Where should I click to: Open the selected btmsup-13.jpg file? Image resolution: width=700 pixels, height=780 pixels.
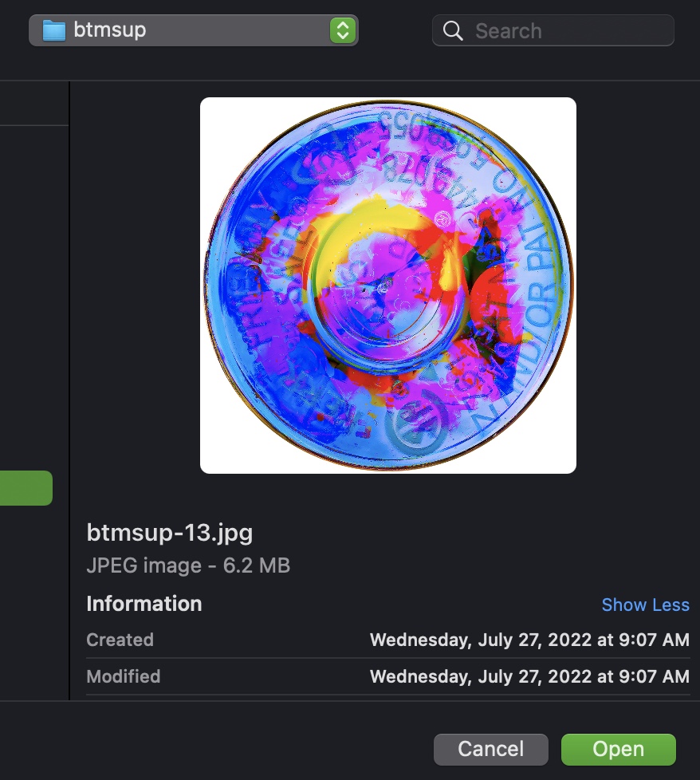(619, 749)
